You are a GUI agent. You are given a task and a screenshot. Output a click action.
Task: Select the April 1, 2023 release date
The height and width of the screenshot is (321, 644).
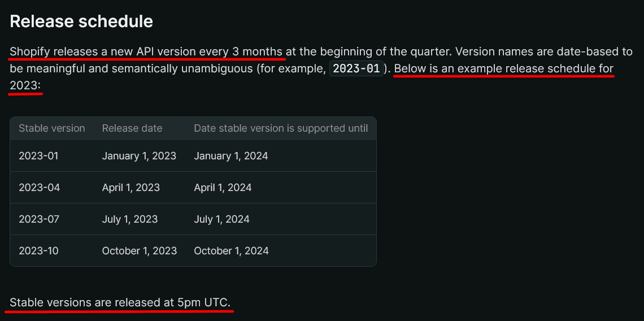coord(131,188)
